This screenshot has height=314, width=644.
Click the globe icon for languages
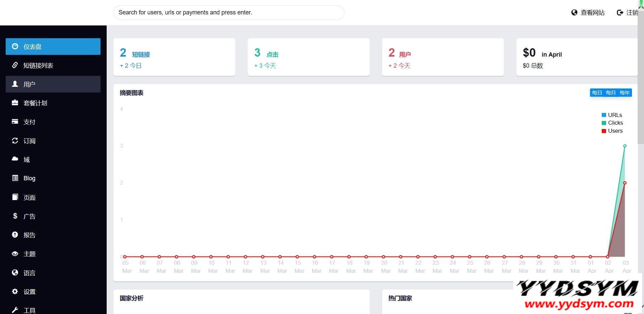(x=15, y=272)
